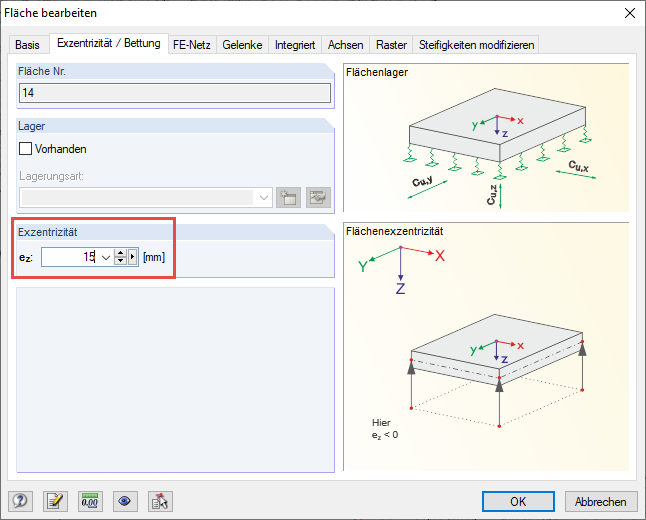Click the Fläche Nr. field showing 14
This screenshot has height=520, width=646.
click(x=175, y=93)
